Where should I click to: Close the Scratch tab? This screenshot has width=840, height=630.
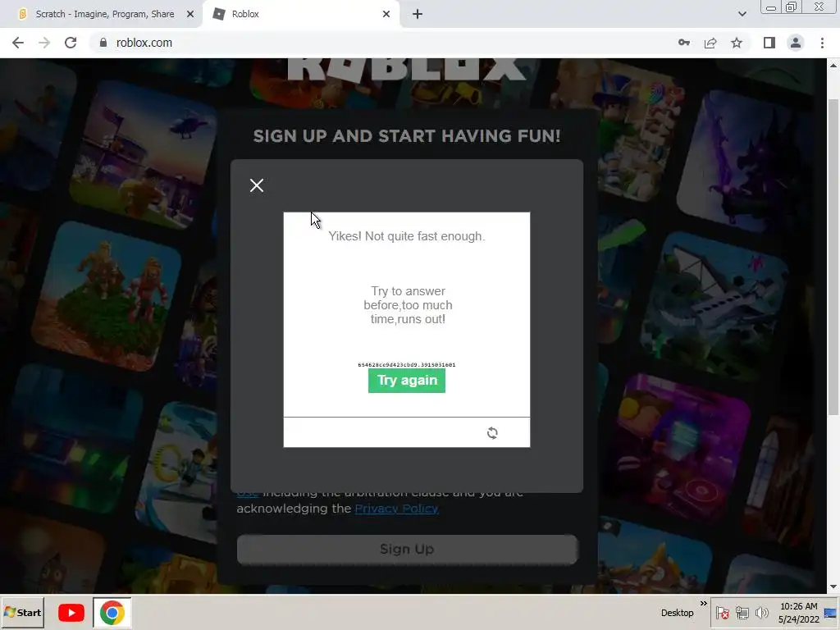[x=190, y=14]
